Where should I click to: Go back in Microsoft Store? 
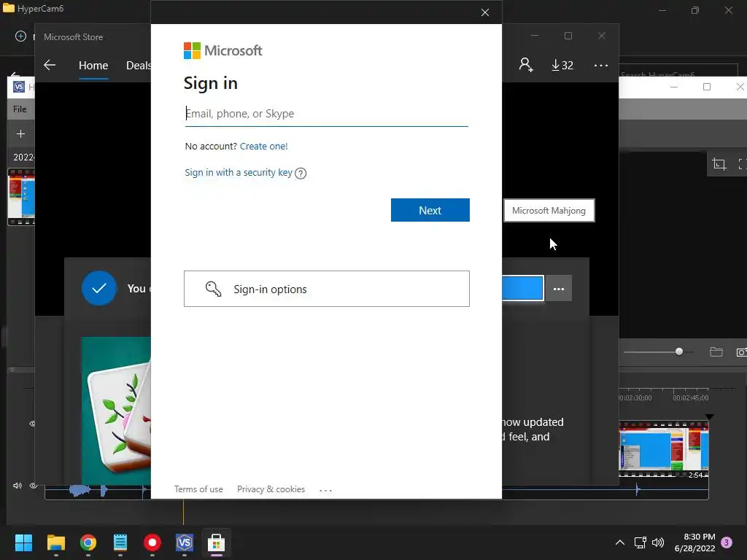(50, 65)
